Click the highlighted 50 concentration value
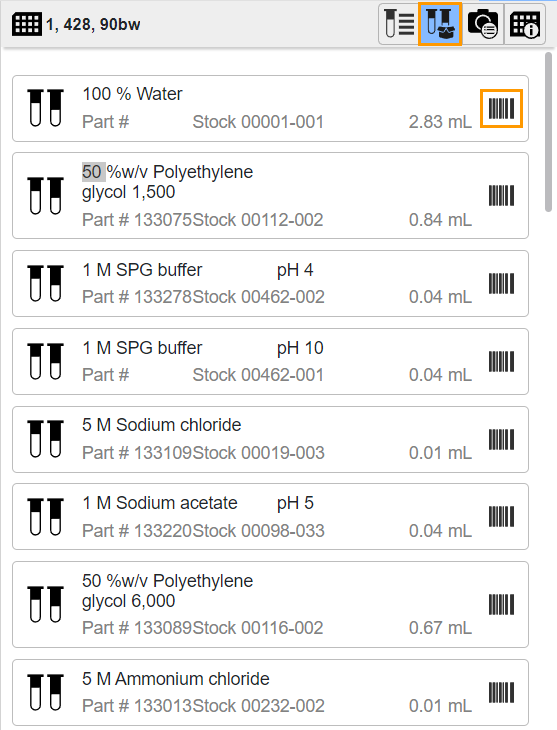The height and width of the screenshot is (730, 557). 93,172
